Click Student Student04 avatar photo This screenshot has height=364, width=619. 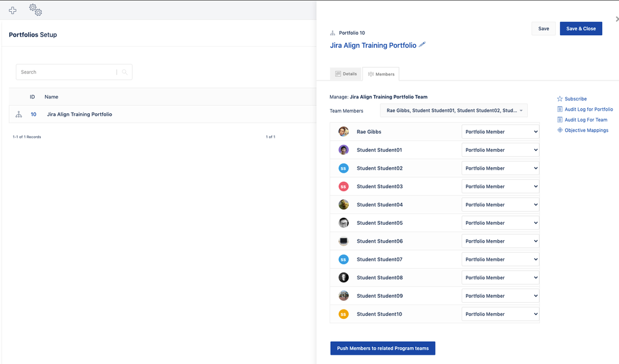tap(343, 205)
